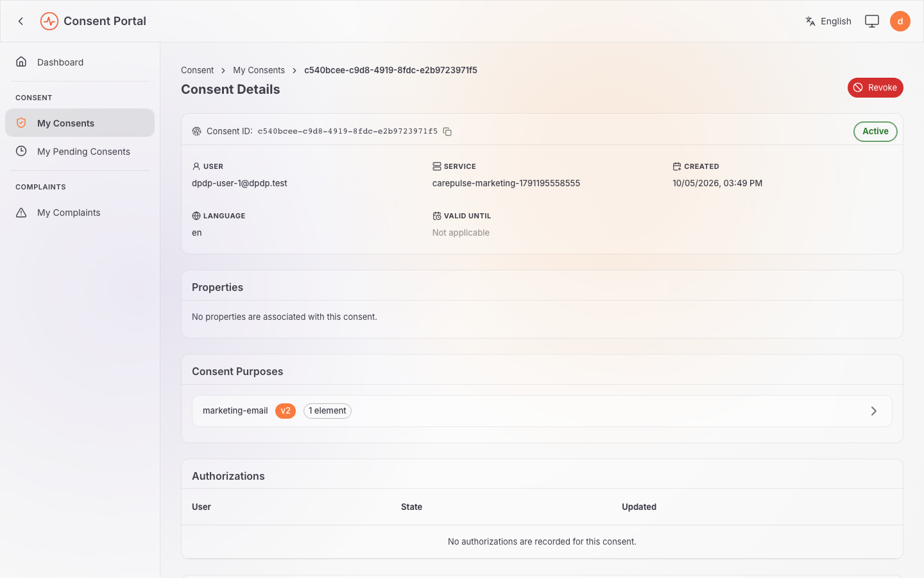
Task: Open the user avatar menu
Action: click(900, 21)
